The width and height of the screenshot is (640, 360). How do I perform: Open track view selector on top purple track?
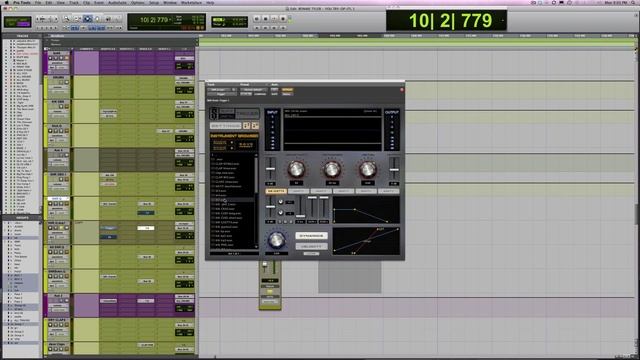click(58, 63)
